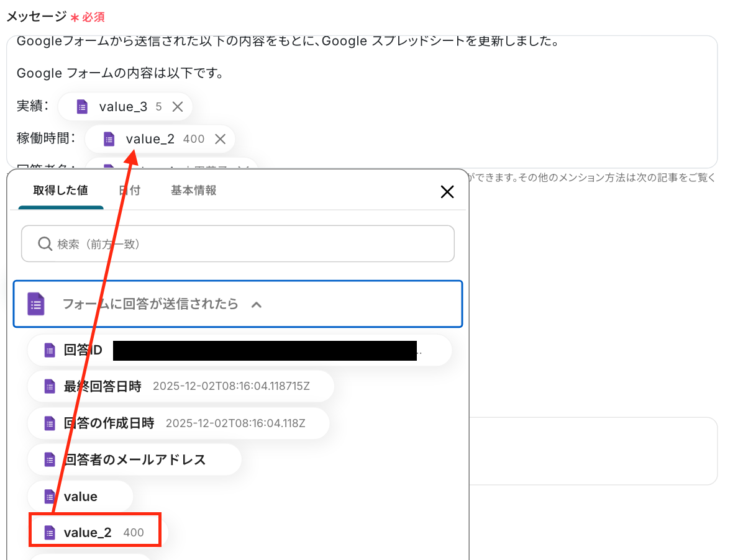Image resolution: width=738 pixels, height=560 pixels.
Task: Click the magnifier search icon
Action: (x=45, y=243)
